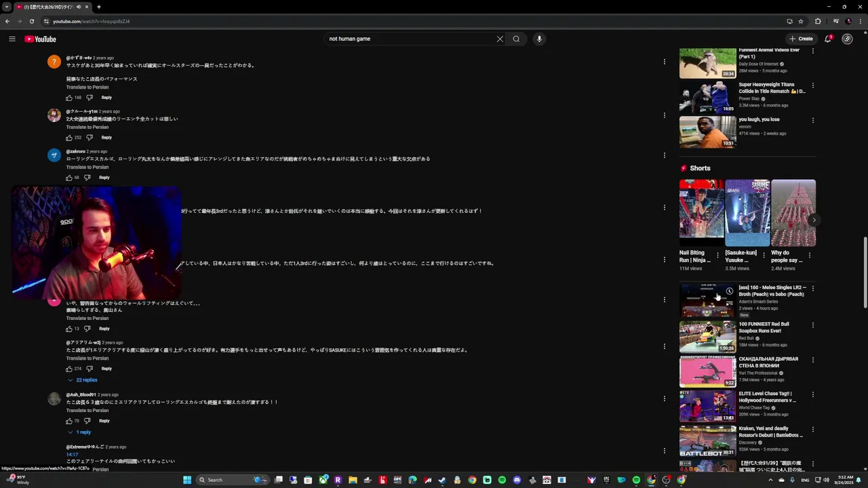
Task: Open the browser three-dot menu
Action: 861,21
